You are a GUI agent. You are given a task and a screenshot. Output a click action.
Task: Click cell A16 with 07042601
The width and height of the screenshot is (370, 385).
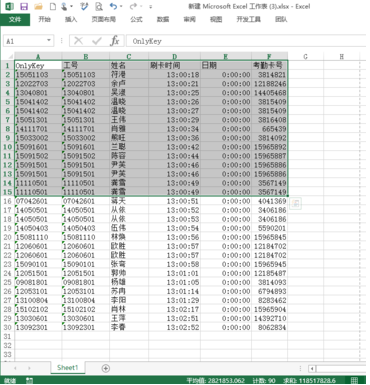coord(38,201)
